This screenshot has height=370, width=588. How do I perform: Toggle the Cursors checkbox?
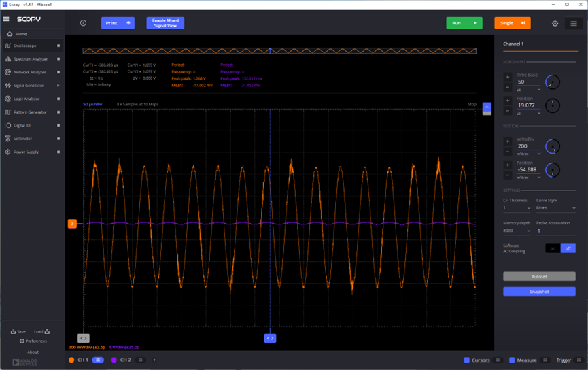[x=467, y=360]
